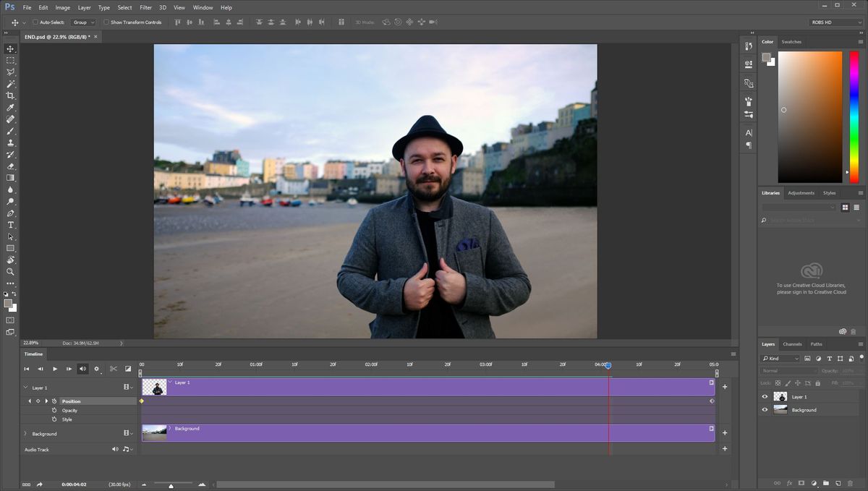868x491 pixels.
Task: Open the Brush tool
Action: click(10, 131)
